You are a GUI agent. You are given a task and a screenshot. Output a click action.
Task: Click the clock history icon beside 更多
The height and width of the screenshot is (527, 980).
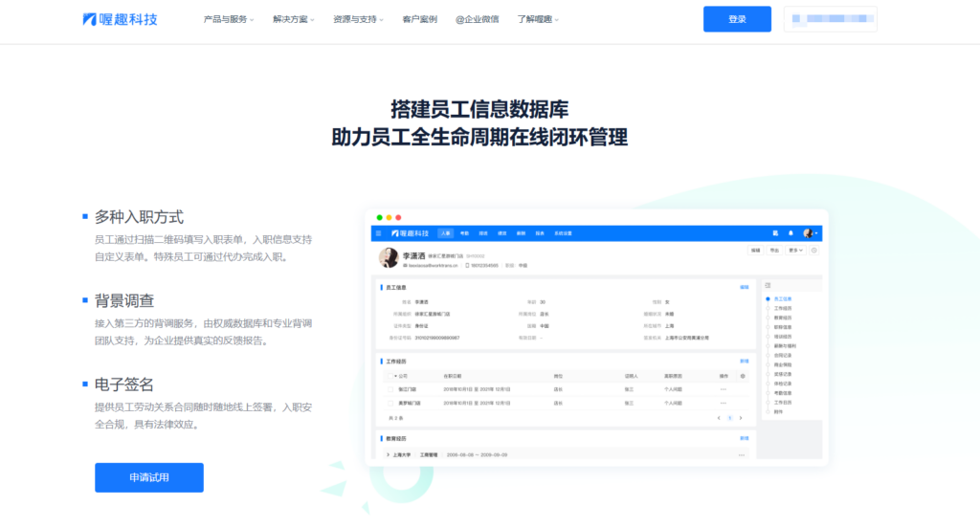tap(813, 251)
